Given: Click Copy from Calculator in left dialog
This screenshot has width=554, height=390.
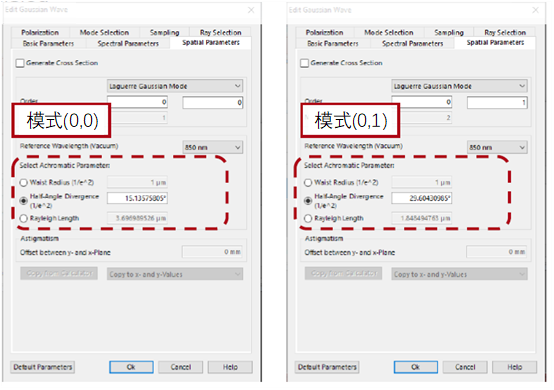Looking at the screenshot, I should point(59,273).
